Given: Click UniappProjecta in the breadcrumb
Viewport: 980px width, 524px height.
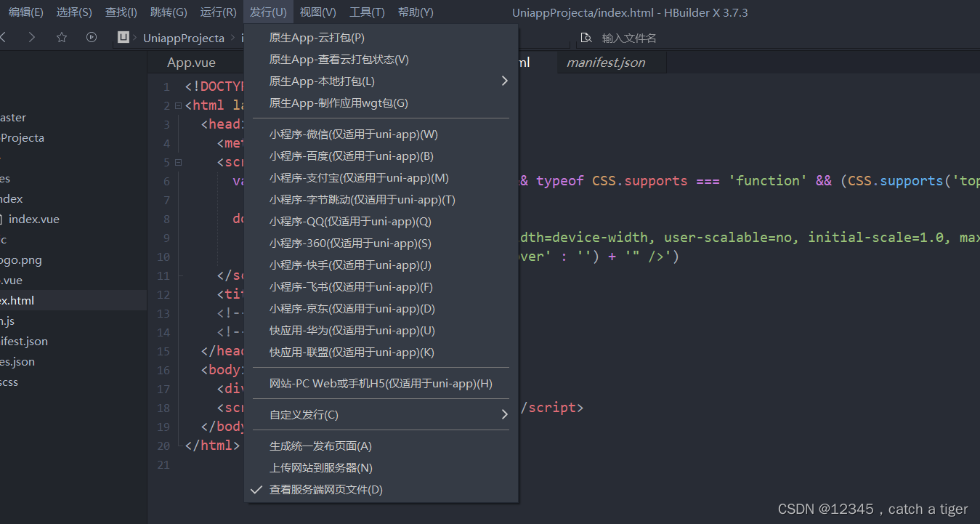Looking at the screenshot, I should (x=184, y=38).
